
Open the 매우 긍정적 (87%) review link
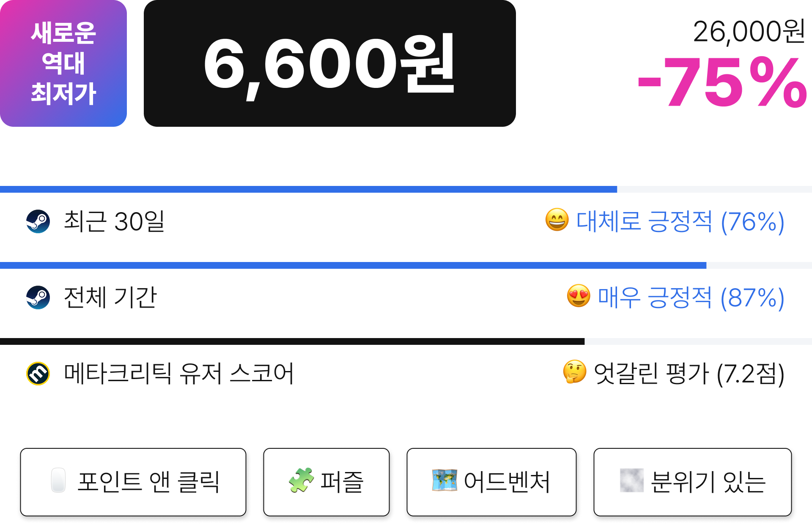point(691,297)
